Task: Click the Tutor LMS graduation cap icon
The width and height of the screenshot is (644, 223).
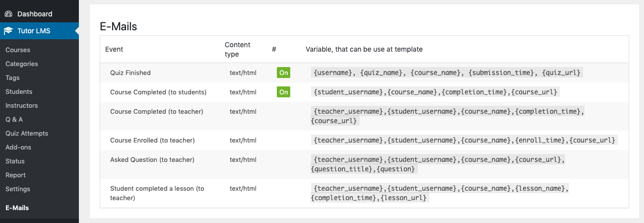Action: point(8,31)
